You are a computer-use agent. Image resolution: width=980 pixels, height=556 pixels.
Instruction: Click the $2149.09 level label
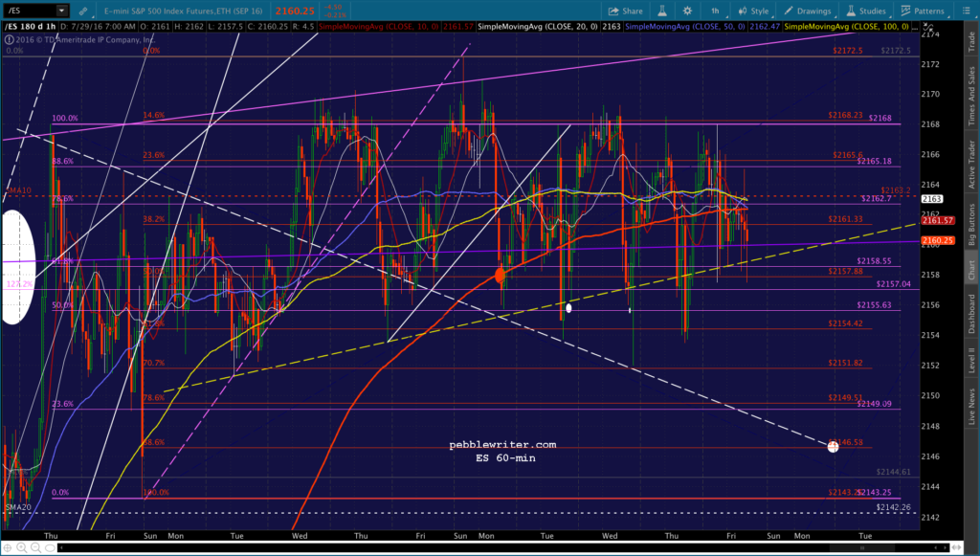point(874,404)
